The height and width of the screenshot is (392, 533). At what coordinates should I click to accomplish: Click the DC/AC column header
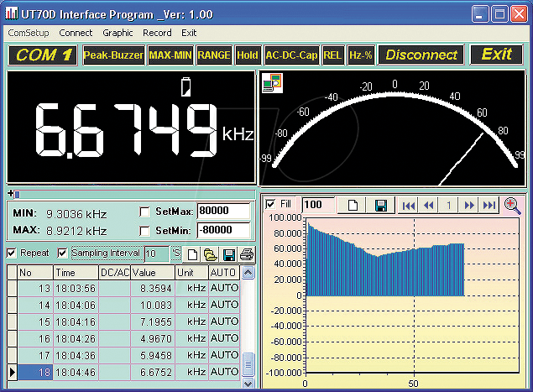pyautogui.click(x=114, y=273)
